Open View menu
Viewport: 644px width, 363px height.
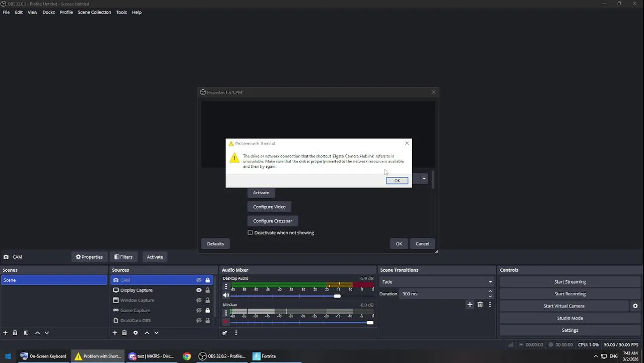coord(32,12)
